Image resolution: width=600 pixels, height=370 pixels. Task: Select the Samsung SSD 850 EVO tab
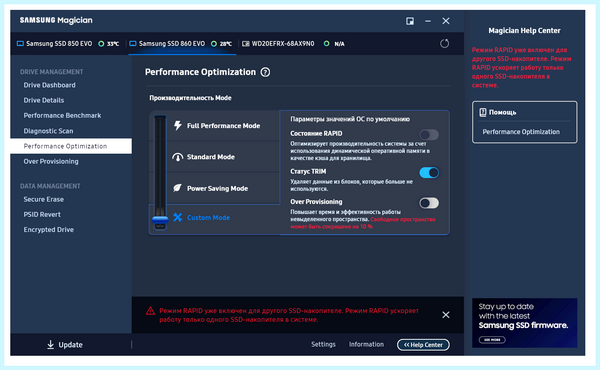[x=69, y=44]
